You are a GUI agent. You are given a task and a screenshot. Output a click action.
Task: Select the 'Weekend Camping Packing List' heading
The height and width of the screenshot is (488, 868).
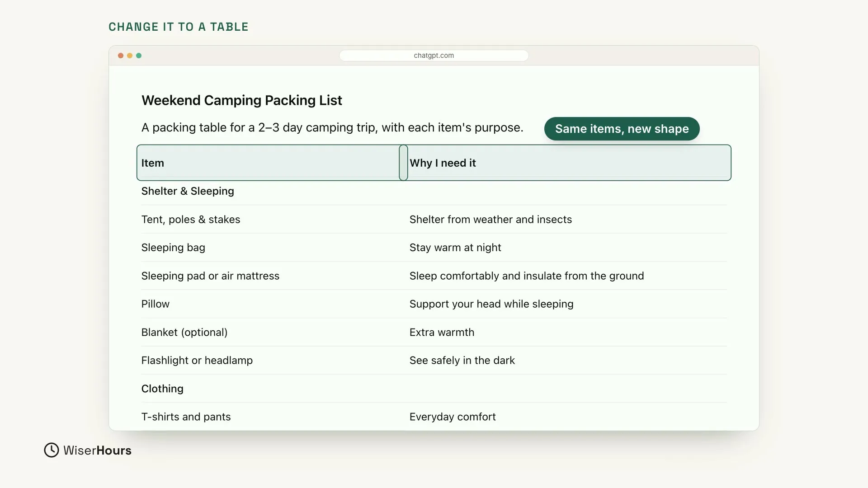[242, 100]
